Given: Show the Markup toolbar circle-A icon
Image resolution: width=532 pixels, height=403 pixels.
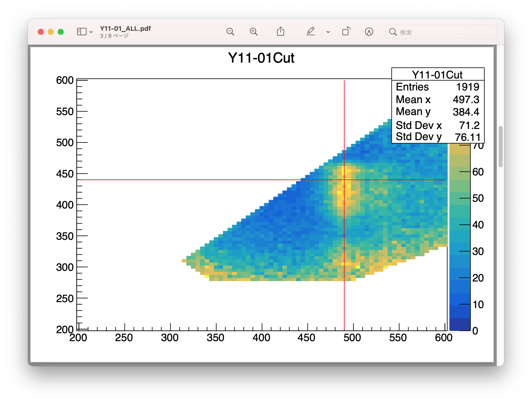Looking at the screenshot, I should pyautogui.click(x=369, y=32).
